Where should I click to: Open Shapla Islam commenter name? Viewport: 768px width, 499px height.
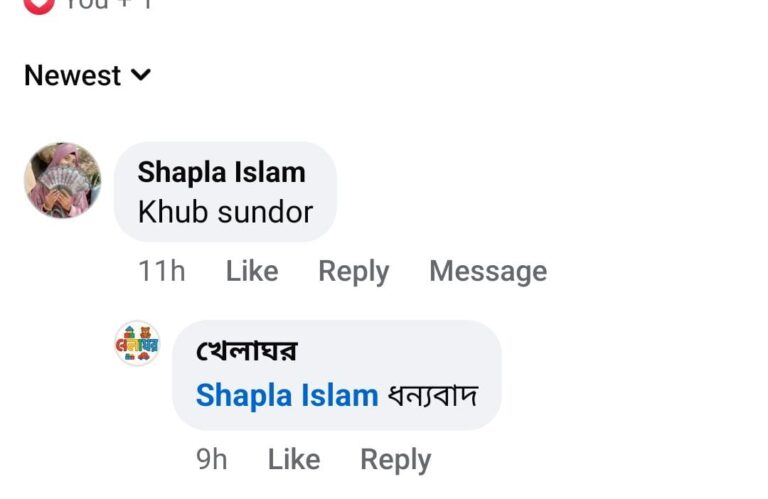pyautogui.click(x=221, y=172)
